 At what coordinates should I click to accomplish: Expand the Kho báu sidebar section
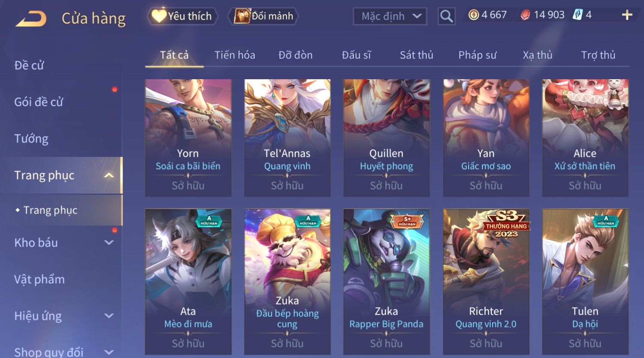109,243
